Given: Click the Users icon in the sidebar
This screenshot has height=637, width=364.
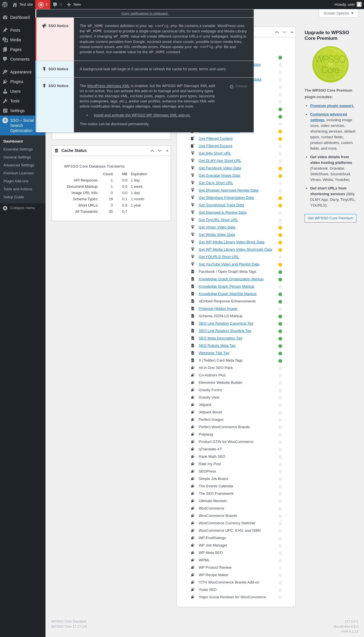Looking at the screenshot, I should pyautogui.click(x=5, y=91).
